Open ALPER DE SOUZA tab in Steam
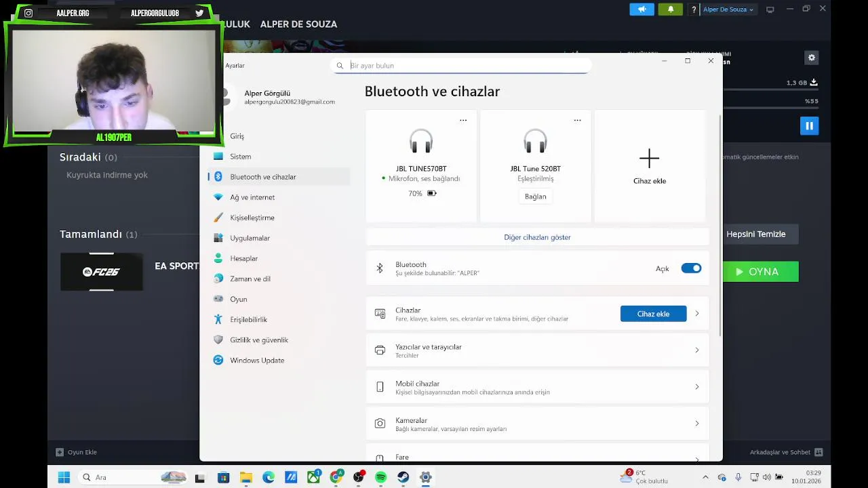Screen dimensions: 868x488 (x=298, y=24)
